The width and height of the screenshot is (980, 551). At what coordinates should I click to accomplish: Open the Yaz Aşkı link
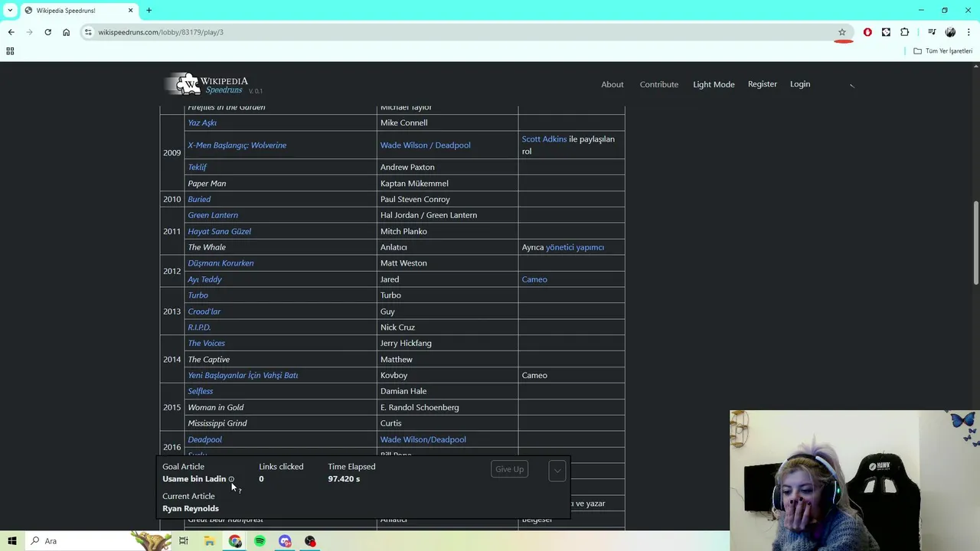[202, 122]
